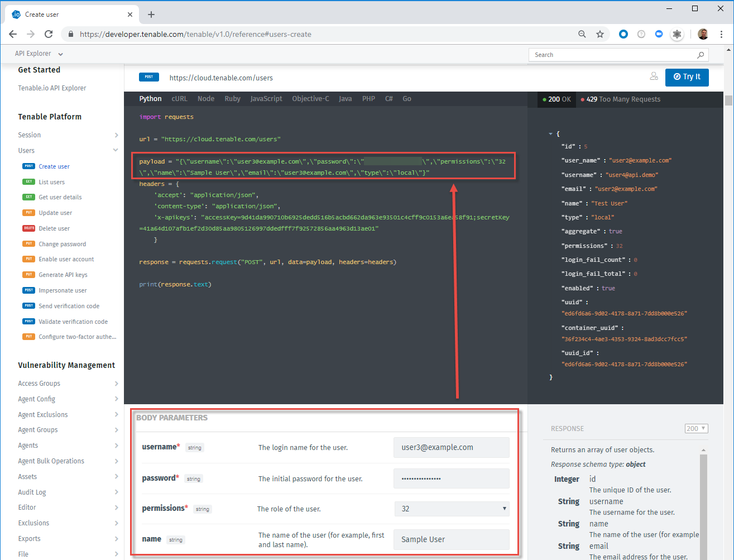
Task: Open the user profile avatar
Action: (x=703, y=34)
